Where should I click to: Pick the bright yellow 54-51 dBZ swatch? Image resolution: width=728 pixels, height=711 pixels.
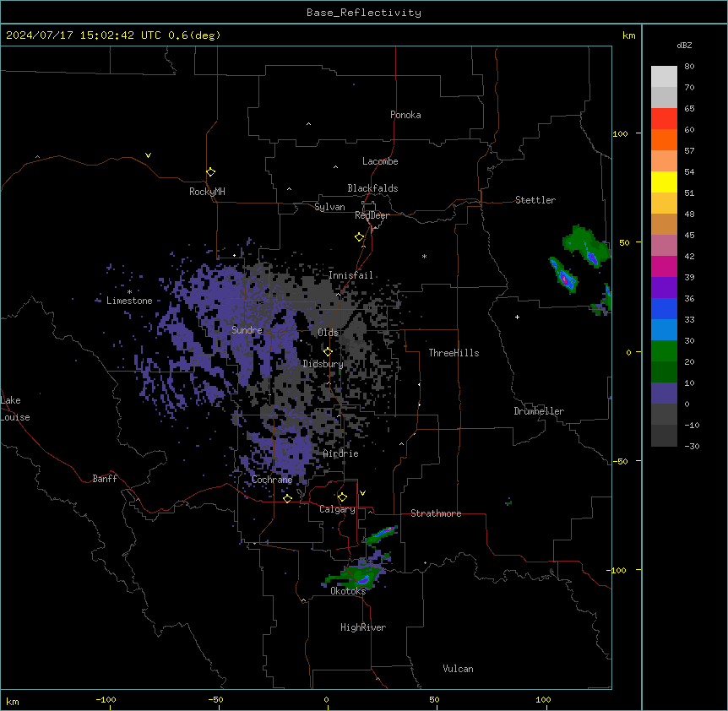point(664,182)
